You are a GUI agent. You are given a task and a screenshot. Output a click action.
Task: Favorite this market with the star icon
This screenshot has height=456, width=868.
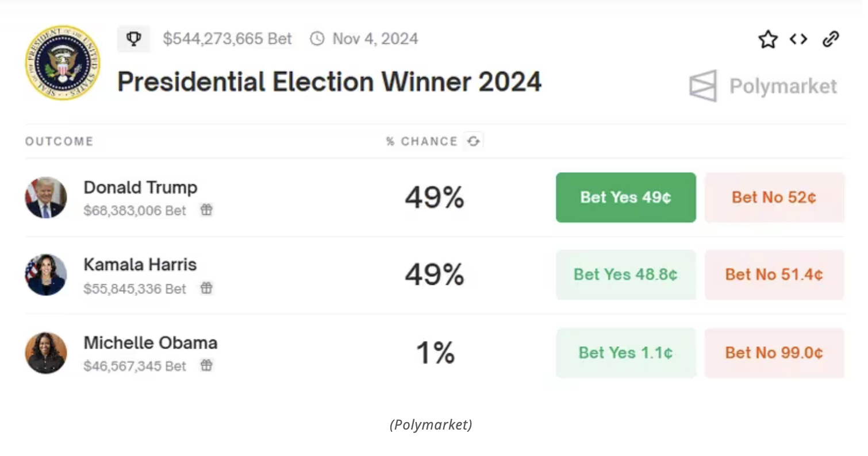coord(767,40)
